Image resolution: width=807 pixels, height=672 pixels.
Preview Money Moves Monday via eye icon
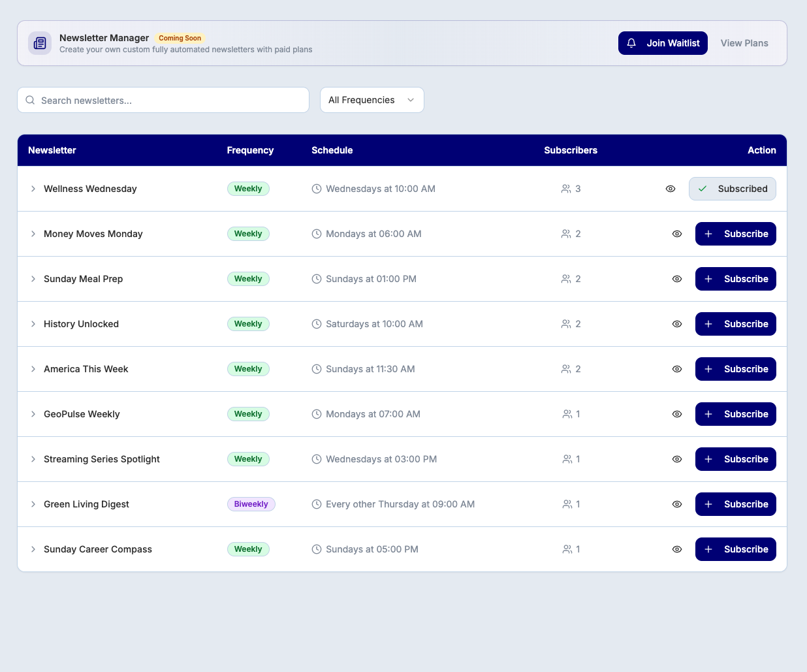[x=677, y=234]
